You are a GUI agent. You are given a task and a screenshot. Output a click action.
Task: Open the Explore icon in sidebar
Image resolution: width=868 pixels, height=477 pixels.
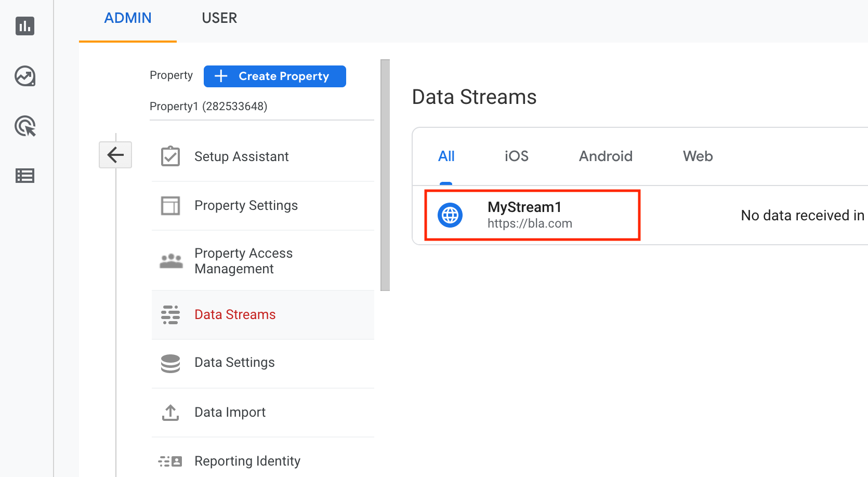[25, 76]
